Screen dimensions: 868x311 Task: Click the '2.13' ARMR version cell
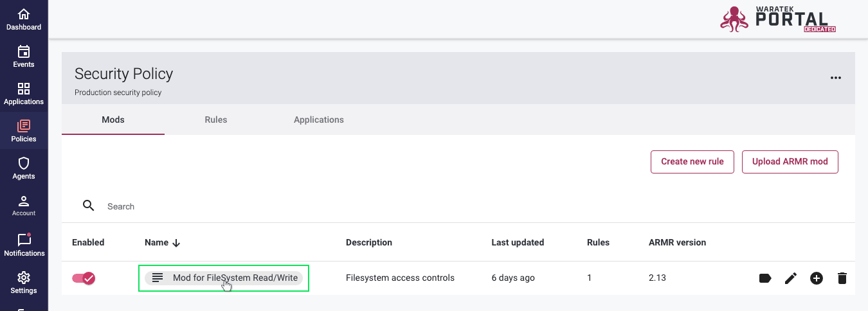click(658, 278)
